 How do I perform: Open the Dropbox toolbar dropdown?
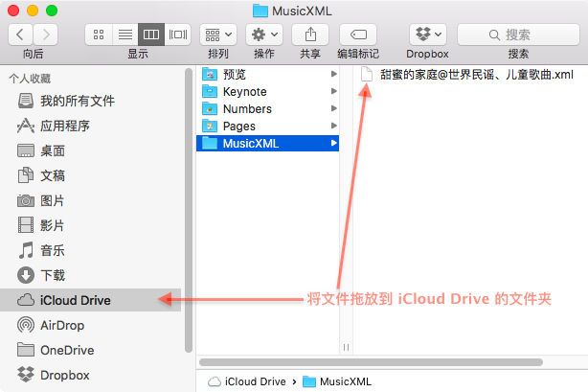click(x=427, y=35)
